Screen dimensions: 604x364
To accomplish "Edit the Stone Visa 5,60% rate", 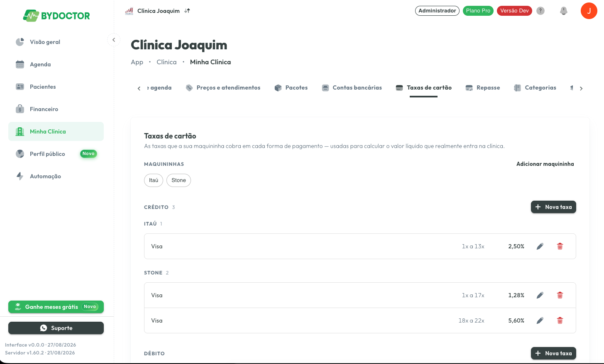I will (x=540, y=320).
